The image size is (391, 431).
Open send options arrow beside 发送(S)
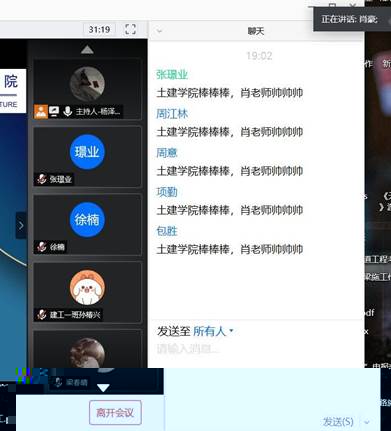[x=367, y=422]
